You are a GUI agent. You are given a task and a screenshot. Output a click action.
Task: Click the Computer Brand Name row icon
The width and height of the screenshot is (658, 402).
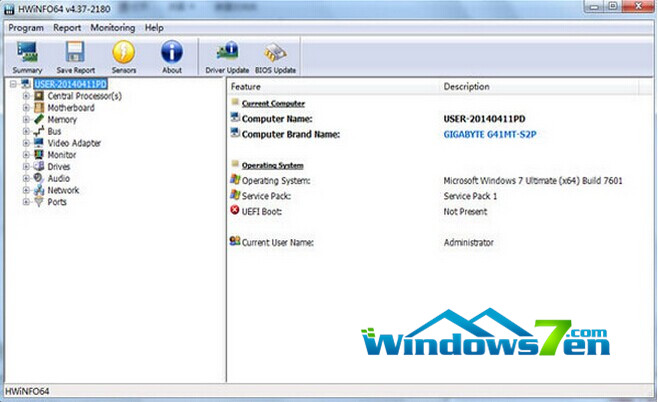click(x=235, y=133)
